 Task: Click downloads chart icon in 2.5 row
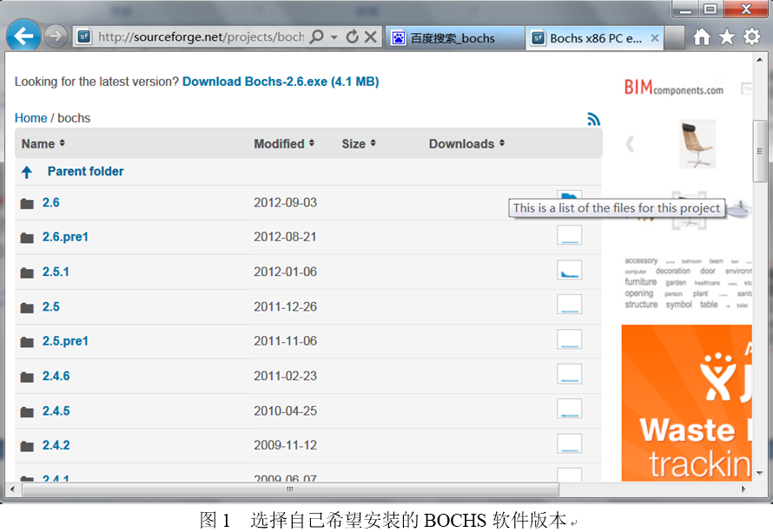point(570,305)
